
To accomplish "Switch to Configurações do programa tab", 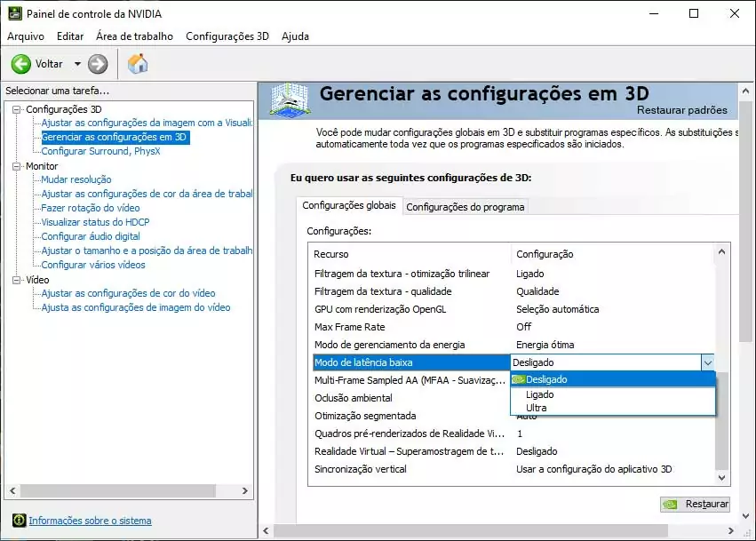I will click(465, 207).
